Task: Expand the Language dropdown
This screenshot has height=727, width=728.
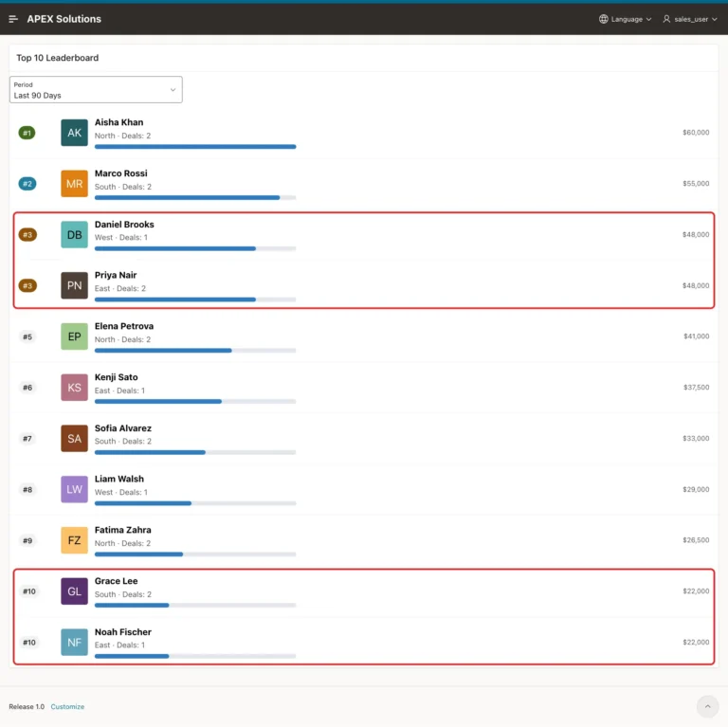Action: [x=626, y=19]
